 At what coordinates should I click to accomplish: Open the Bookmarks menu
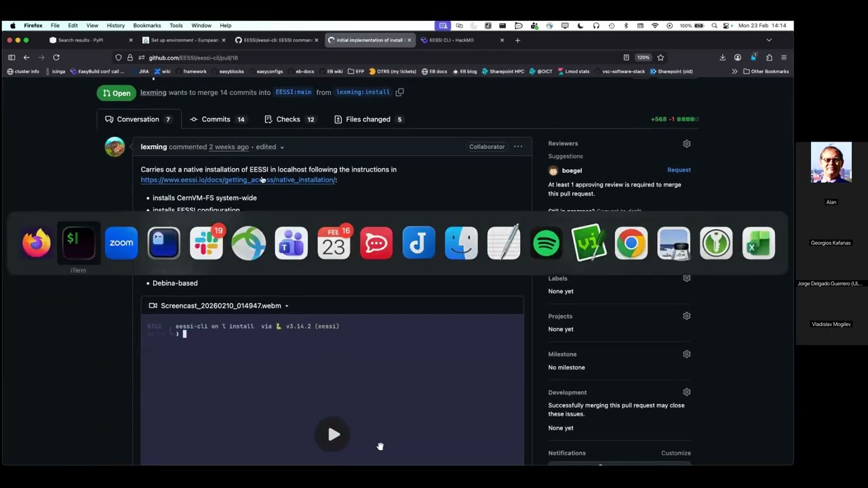click(147, 26)
